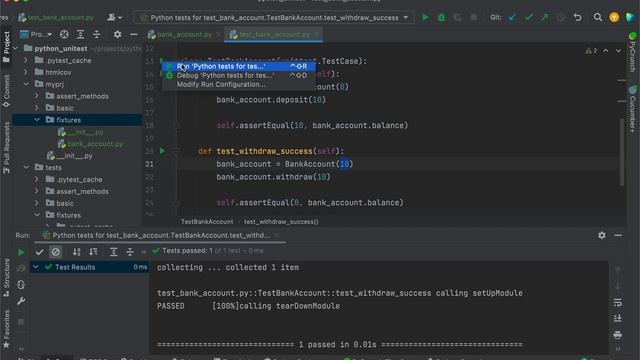Open Pull Requests side tab
The height and width of the screenshot is (360, 640).
[x=6, y=148]
